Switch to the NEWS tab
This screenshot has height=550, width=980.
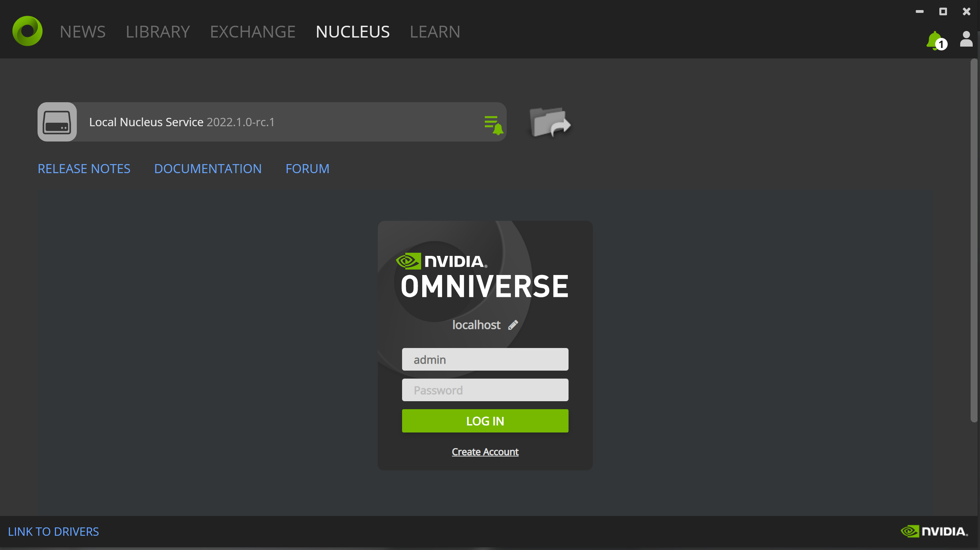(x=83, y=32)
